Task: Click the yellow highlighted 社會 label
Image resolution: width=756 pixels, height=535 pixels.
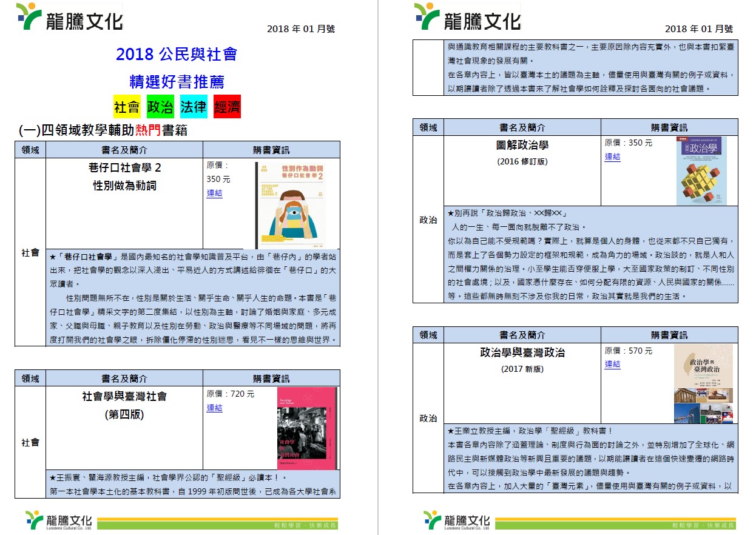Action: tap(127, 107)
